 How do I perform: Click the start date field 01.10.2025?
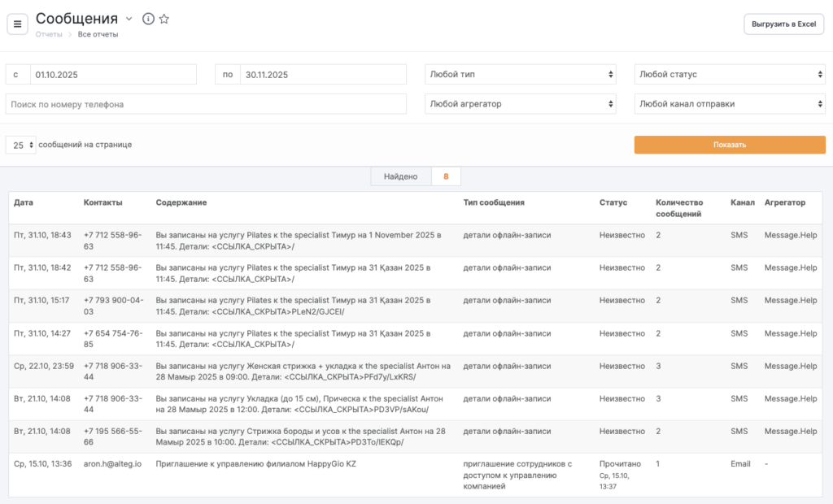tap(113, 74)
